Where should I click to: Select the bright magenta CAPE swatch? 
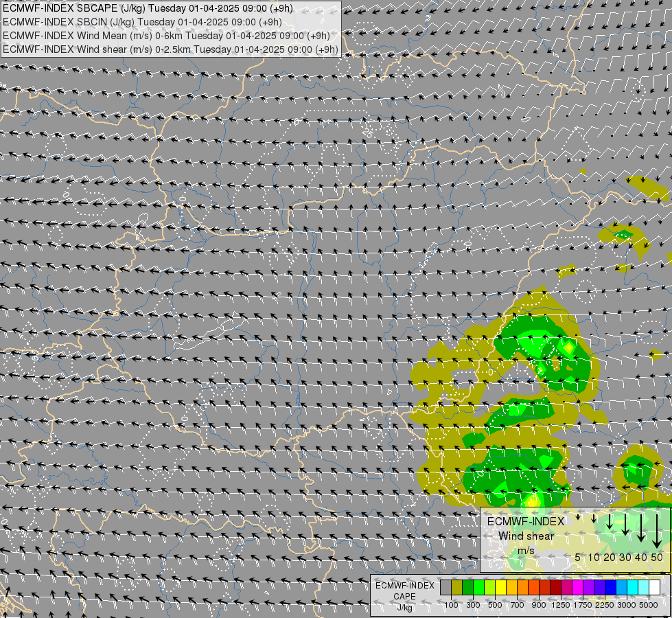tap(578, 587)
